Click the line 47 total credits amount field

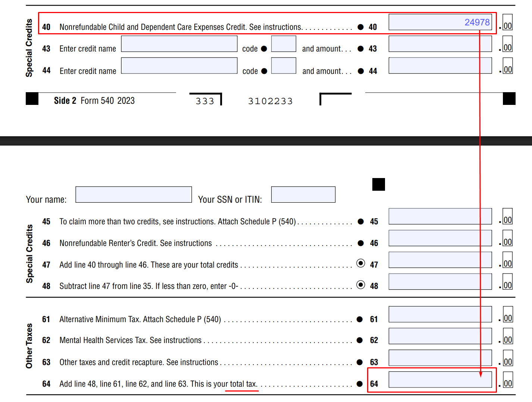(x=440, y=259)
